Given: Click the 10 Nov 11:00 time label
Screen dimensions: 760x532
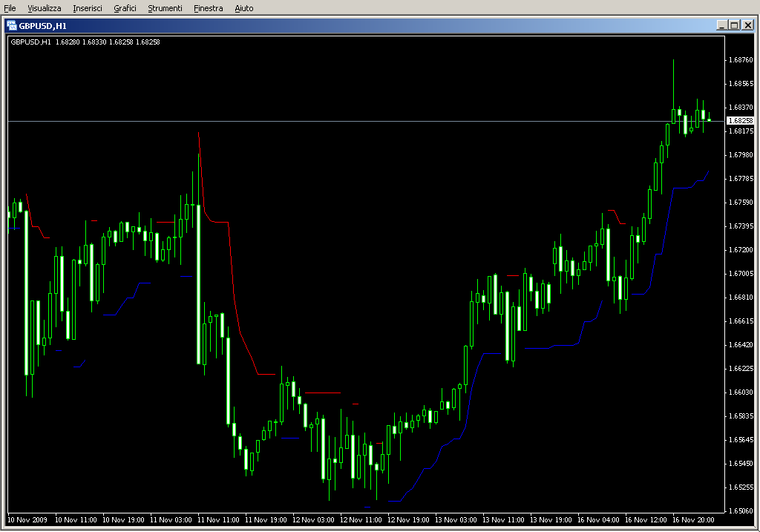Looking at the screenshot, I should [x=76, y=520].
